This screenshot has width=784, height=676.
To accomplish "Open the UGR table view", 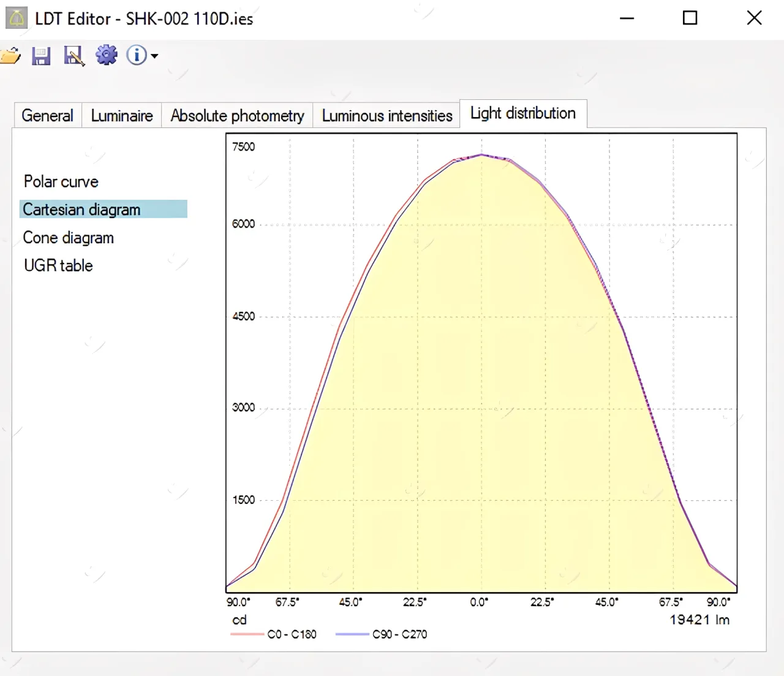I will point(58,265).
